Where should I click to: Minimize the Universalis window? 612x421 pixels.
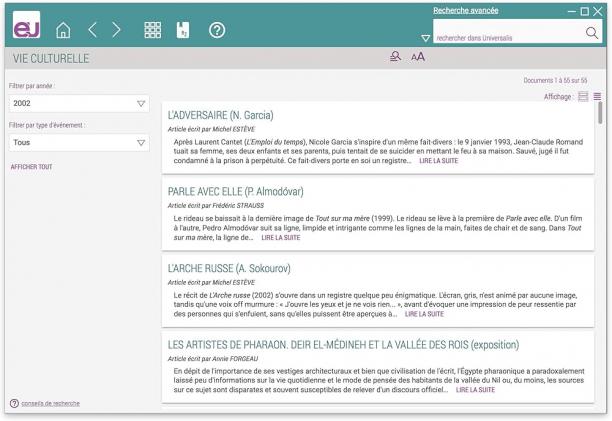pyautogui.click(x=572, y=11)
